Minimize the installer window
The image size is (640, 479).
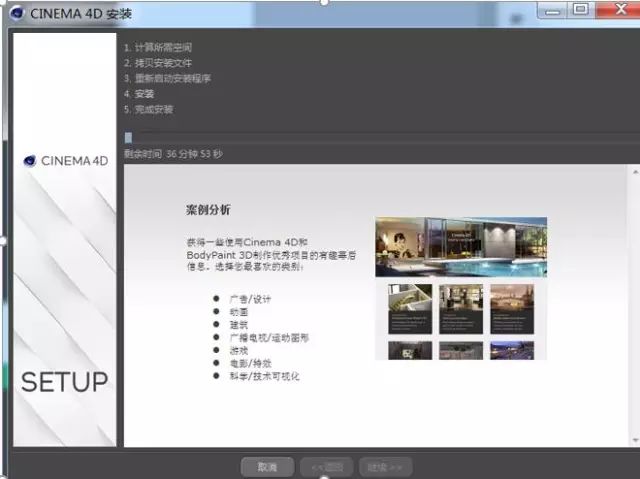(553, 10)
